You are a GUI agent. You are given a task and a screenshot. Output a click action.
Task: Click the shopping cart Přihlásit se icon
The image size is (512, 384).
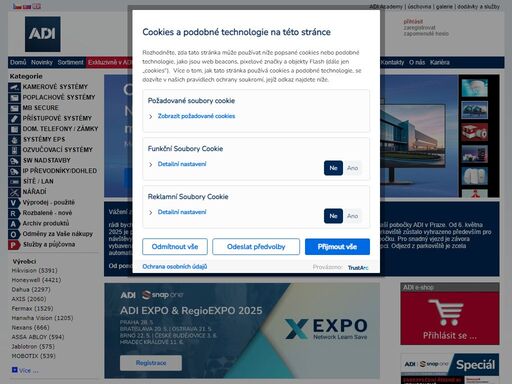click(x=446, y=313)
